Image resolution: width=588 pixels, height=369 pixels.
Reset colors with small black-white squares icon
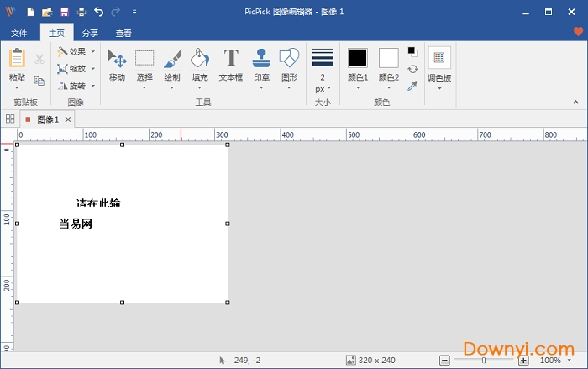pos(412,52)
